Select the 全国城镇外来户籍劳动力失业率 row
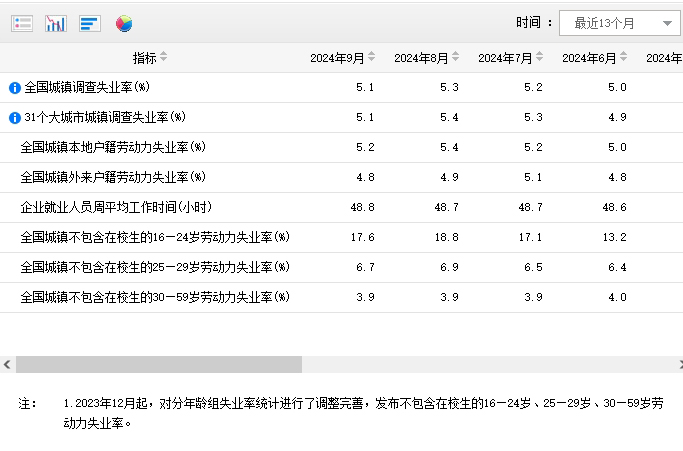 (x=112, y=178)
